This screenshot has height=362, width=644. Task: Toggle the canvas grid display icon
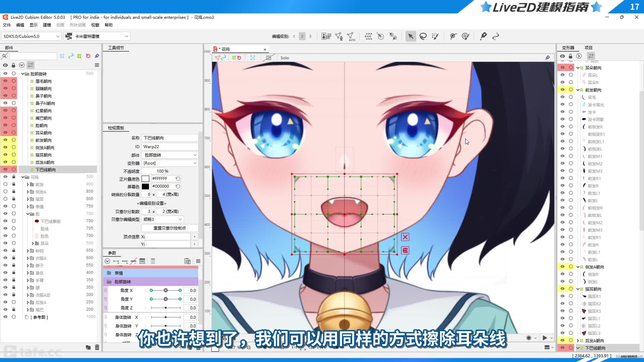(268, 58)
